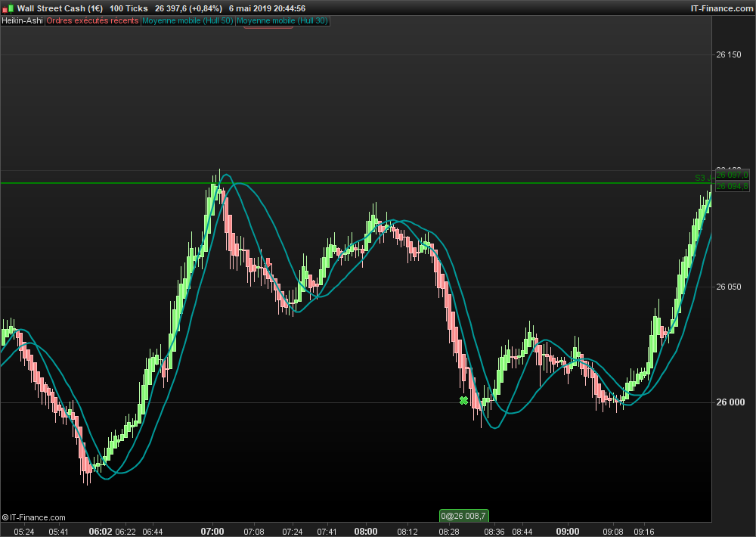Screen dimensions: 756x537
Task: Click the 08:44 time axis label
Action: tap(522, 532)
